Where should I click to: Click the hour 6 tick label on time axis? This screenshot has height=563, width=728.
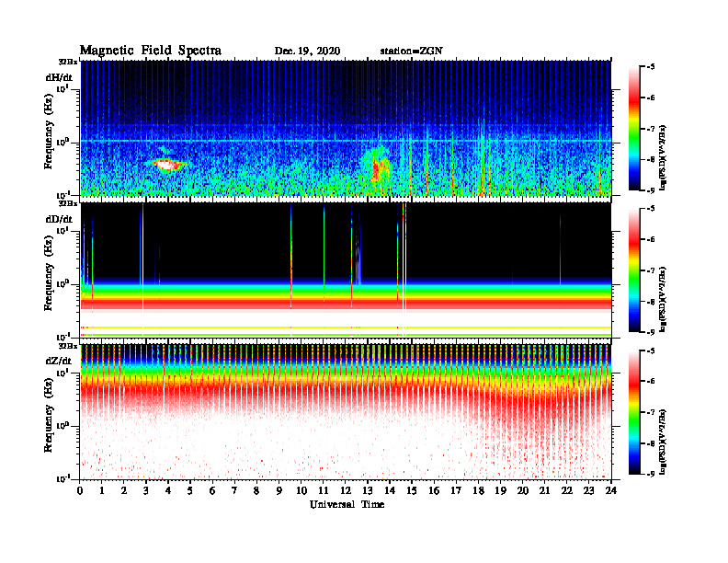[212, 491]
